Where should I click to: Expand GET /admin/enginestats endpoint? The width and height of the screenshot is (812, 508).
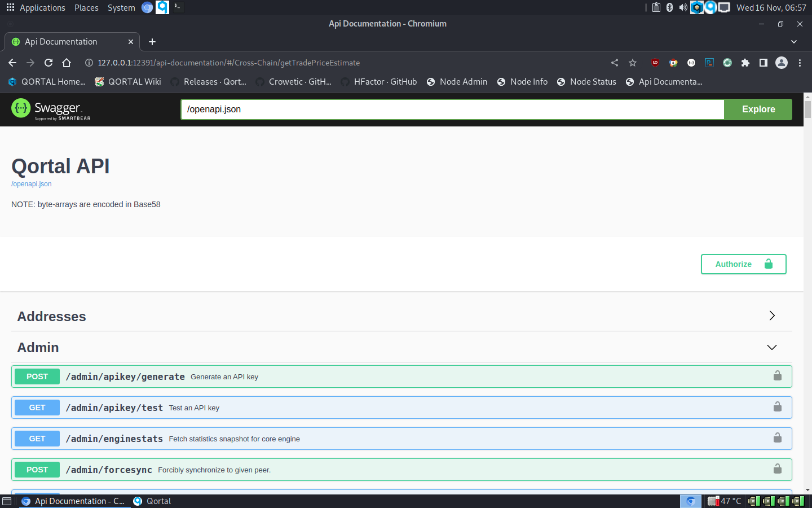[401, 439]
